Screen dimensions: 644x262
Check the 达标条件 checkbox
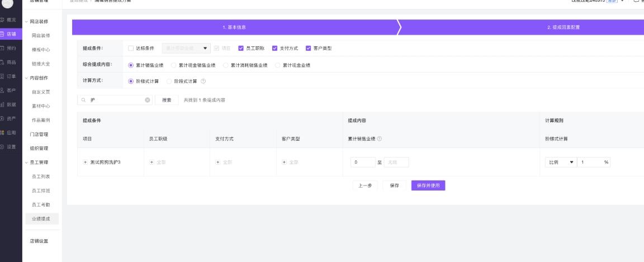click(x=131, y=48)
